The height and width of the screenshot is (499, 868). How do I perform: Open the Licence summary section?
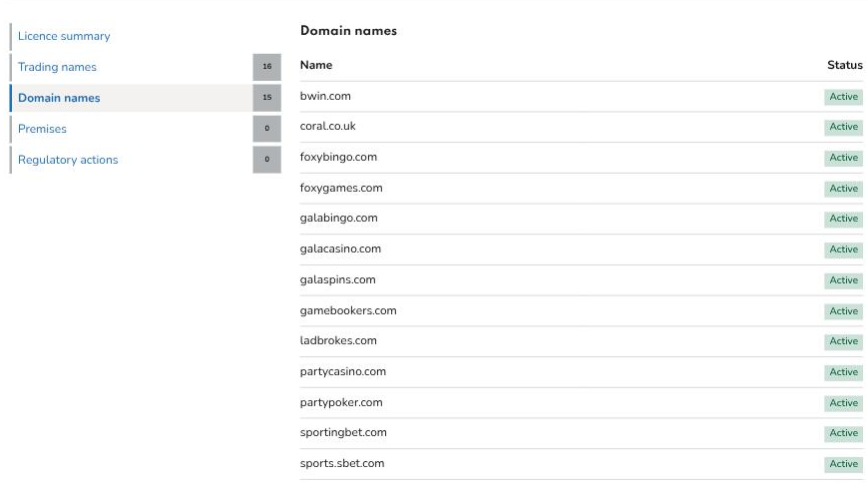coord(64,36)
